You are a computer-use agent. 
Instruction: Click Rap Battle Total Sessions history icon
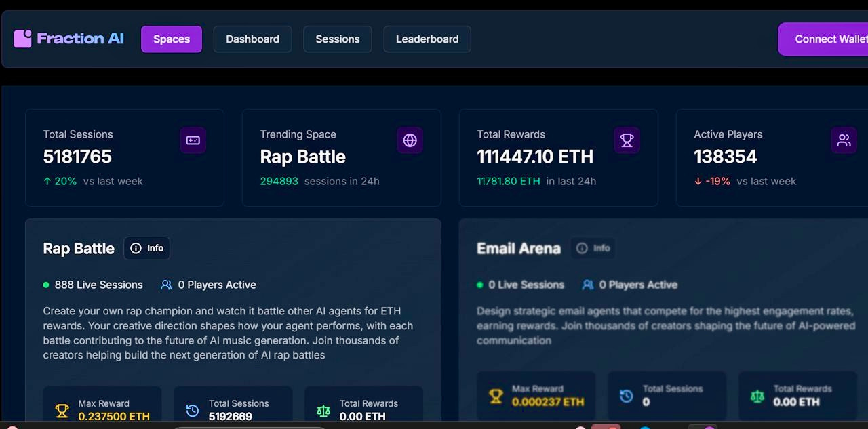click(x=193, y=410)
